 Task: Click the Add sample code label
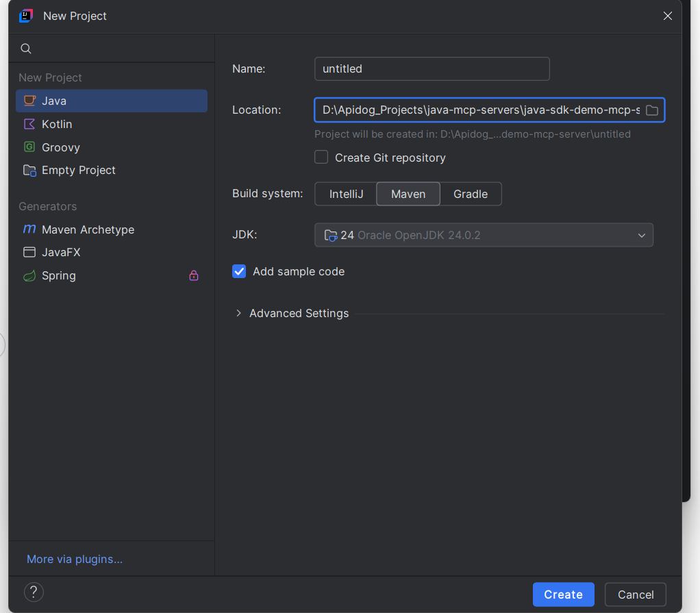click(299, 271)
